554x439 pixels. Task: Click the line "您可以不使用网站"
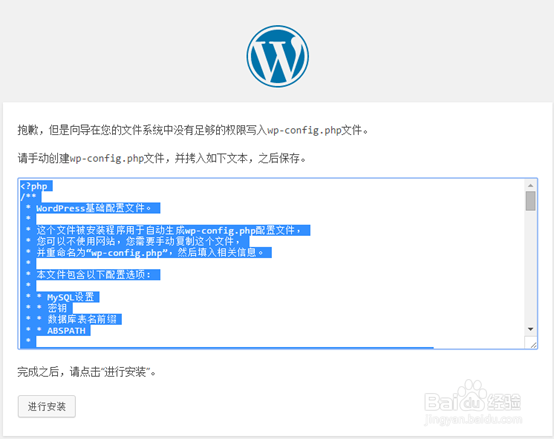[x=138, y=242]
